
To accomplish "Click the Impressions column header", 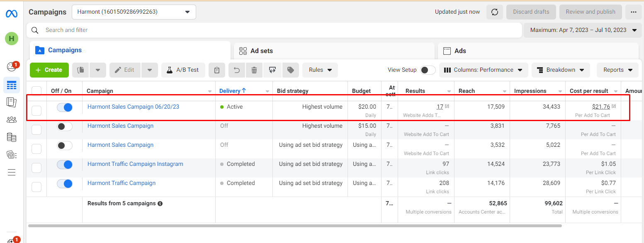I will (530, 91).
